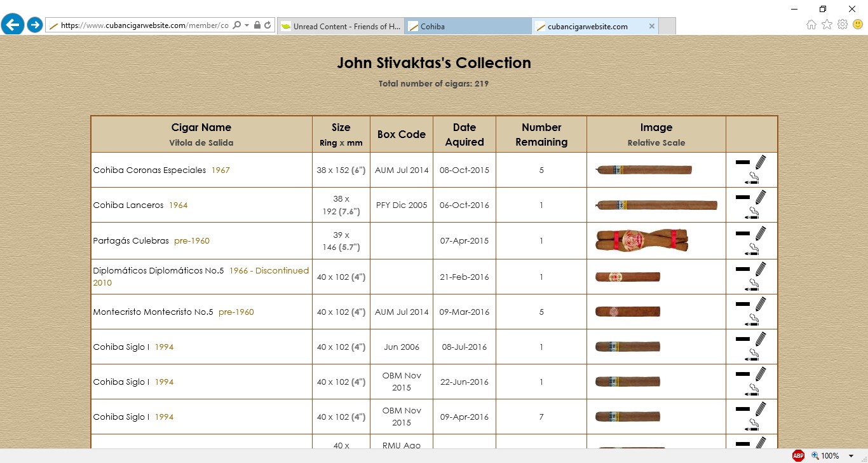Click pencil icon for Siglo I dated 08-Jul-2016
This screenshot has height=463, width=868.
(761, 338)
